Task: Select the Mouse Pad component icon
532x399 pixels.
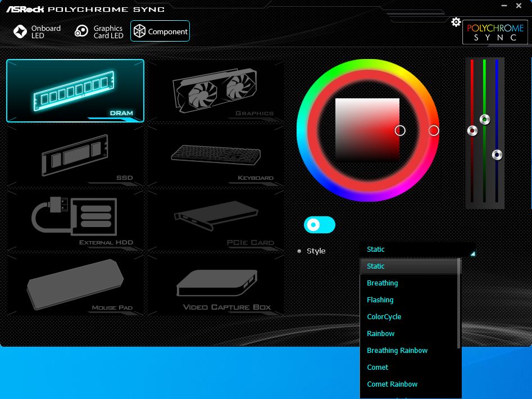Action: coord(75,285)
